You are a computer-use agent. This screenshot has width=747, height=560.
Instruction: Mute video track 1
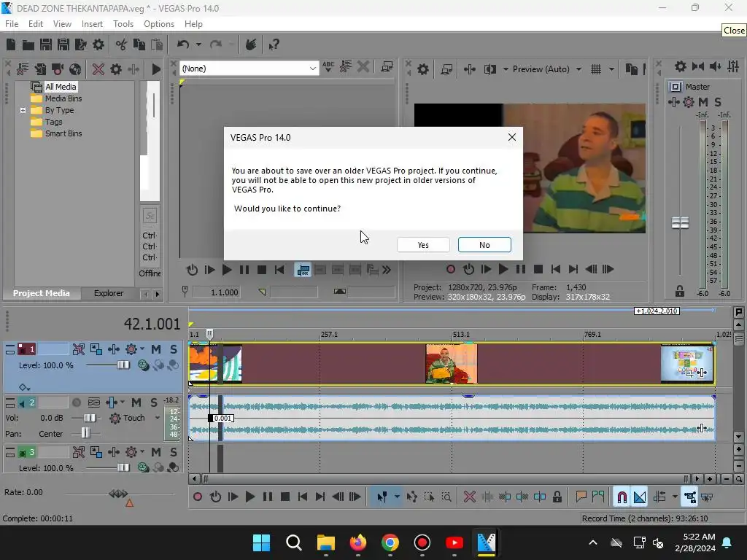point(156,349)
